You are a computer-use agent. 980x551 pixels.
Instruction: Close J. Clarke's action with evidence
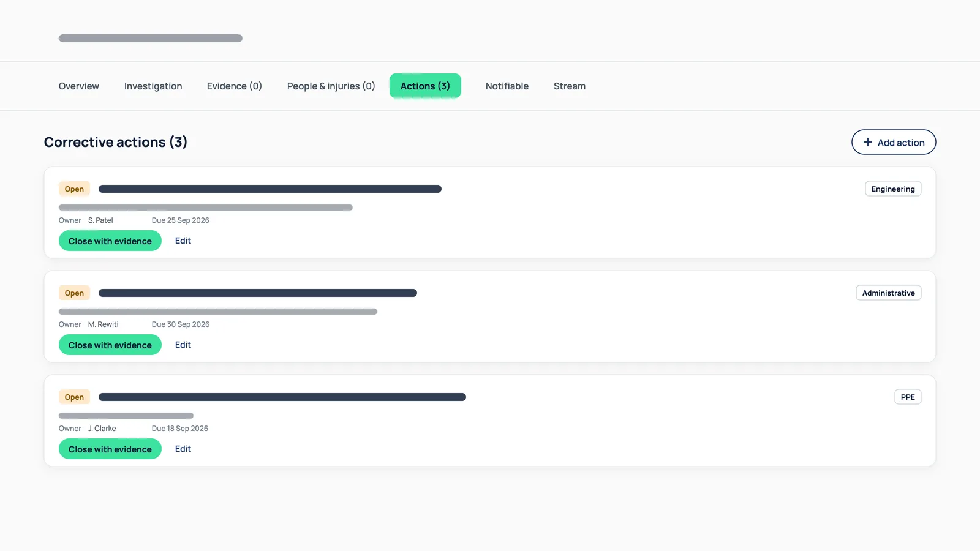(110, 449)
